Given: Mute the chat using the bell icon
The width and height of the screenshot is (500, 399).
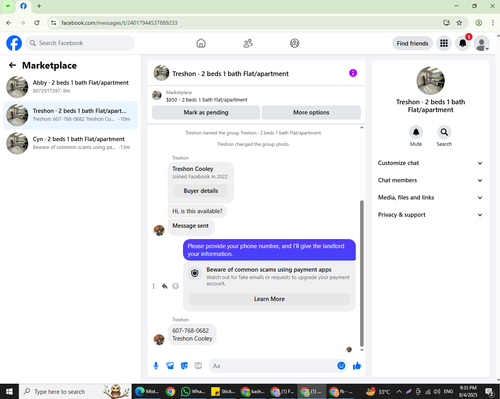Looking at the screenshot, I should pos(416,132).
